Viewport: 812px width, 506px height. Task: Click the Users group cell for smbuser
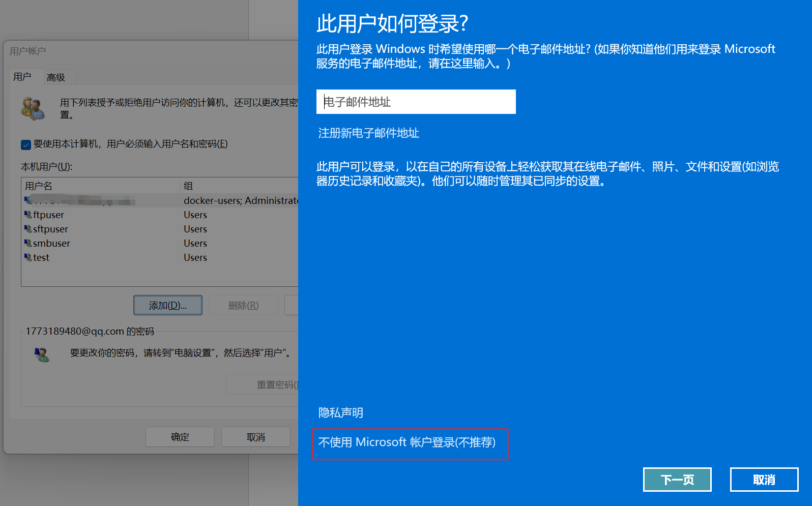pos(195,243)
